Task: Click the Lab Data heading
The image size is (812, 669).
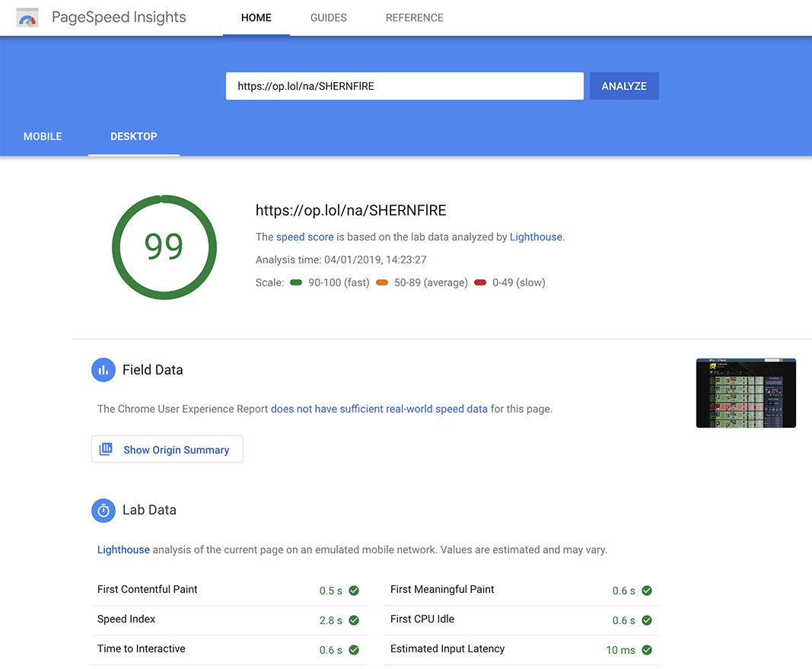Action: point(149,511)
